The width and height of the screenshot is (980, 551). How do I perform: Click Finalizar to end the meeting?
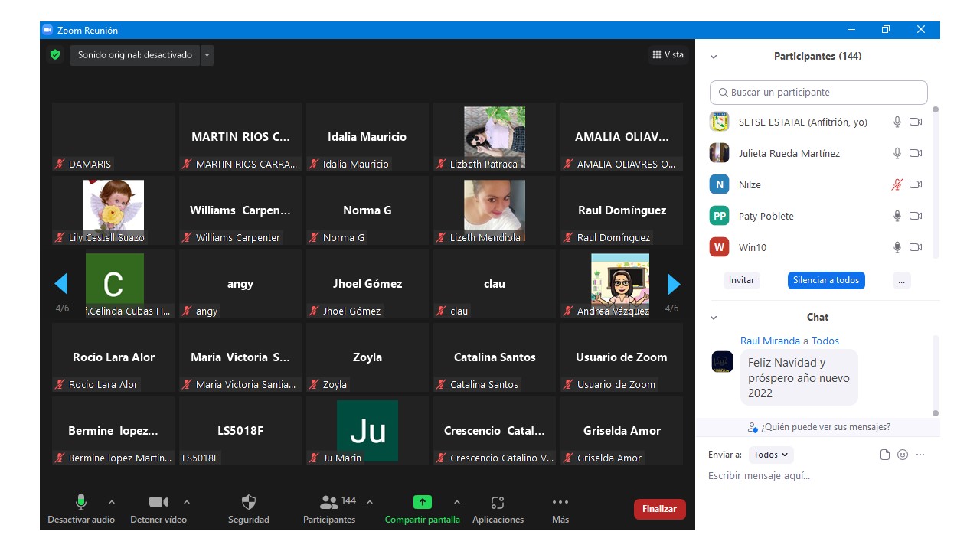pyautogui.click(x=659, y=509)
